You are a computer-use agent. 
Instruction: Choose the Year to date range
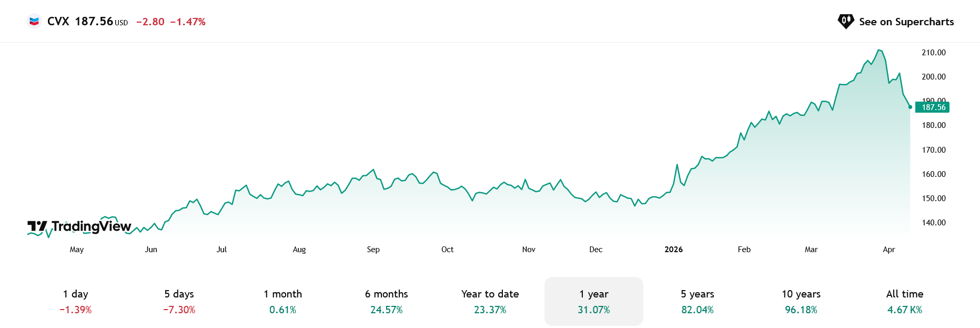(490, 301)
